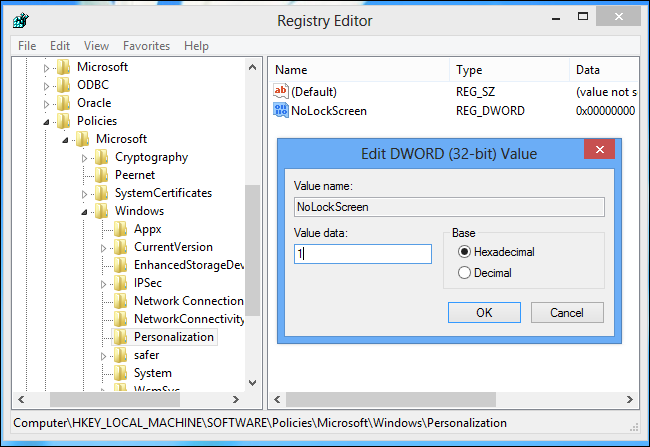Expand the safer tree node
The width and height of the screenshot is (650, 447).
104,355
